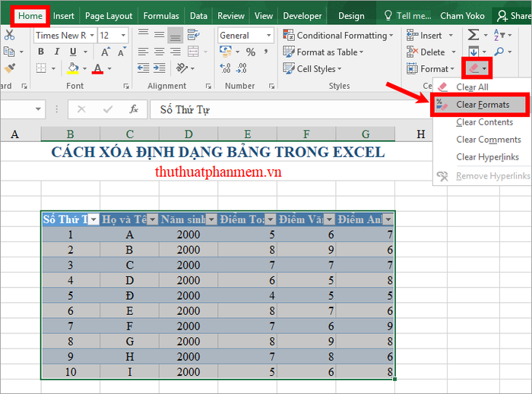Image resolution: width=532 pixels, height=394 pixels.
Task: Click the Clear eraser icon in ribbon
Action: point(474,68)
